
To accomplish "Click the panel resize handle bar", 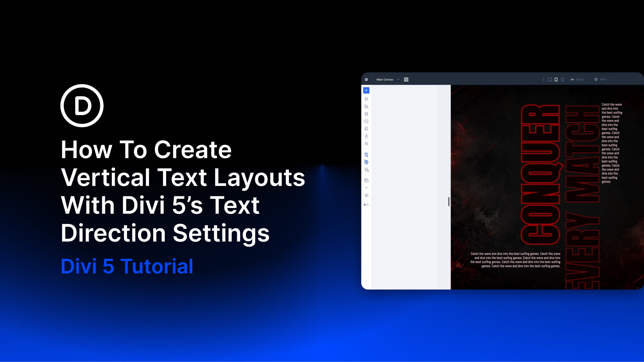I will point(449,202).
